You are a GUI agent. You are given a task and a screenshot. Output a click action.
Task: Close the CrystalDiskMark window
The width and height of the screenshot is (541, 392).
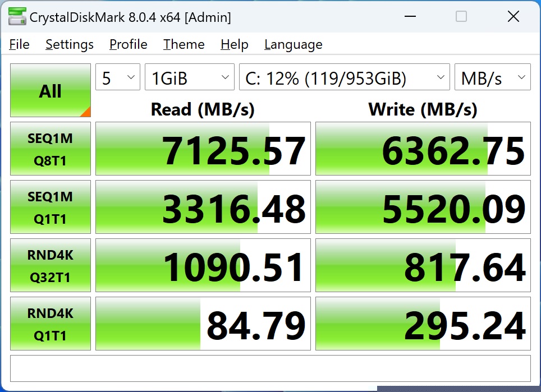coord(514,16)
